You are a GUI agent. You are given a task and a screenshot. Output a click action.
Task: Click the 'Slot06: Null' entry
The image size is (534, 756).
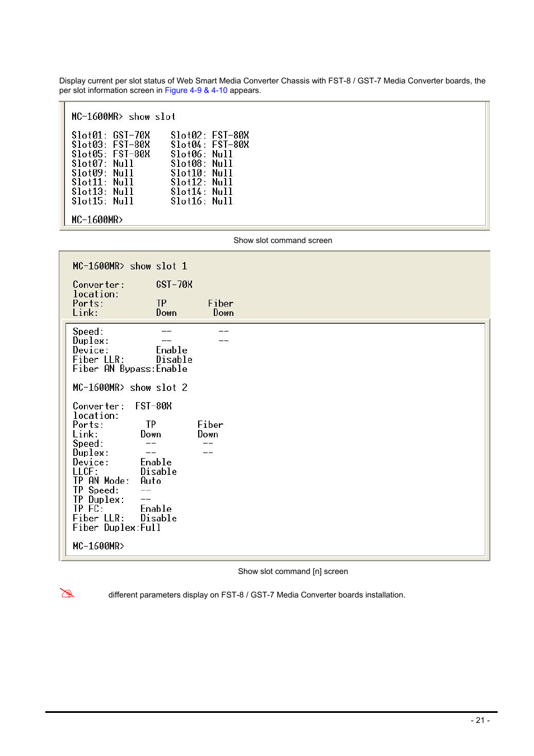pos(202,154)
